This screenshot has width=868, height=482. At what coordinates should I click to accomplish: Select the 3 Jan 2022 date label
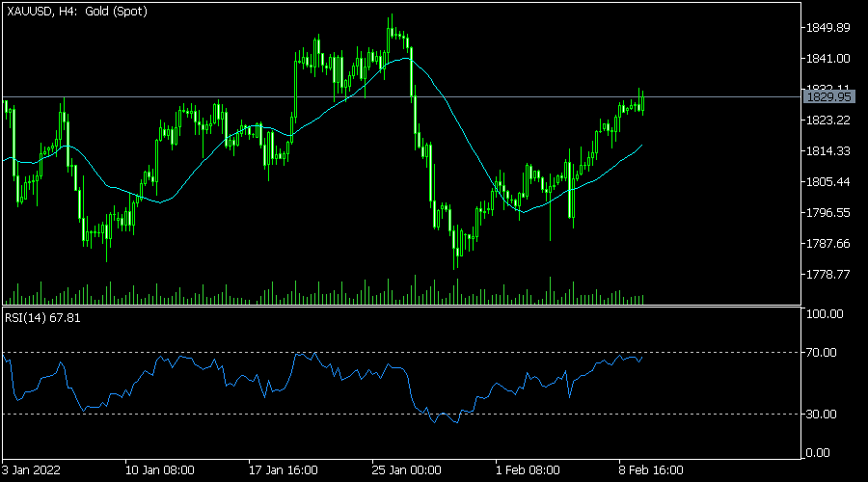(x=33, y=470)
